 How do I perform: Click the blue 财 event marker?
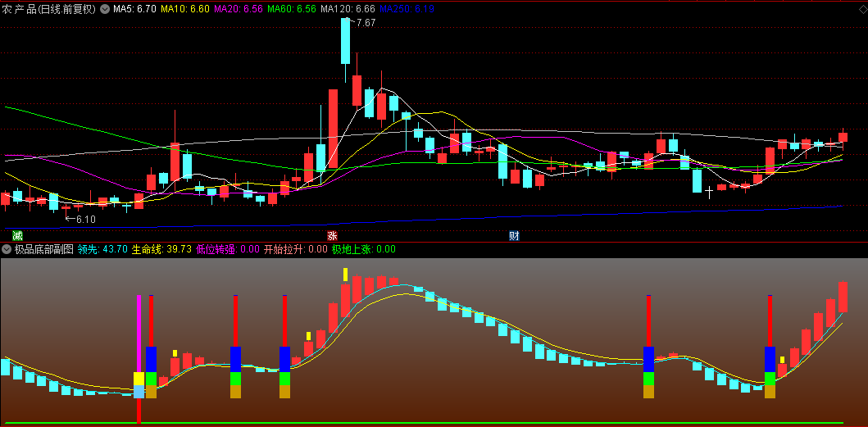pos(514,235)
